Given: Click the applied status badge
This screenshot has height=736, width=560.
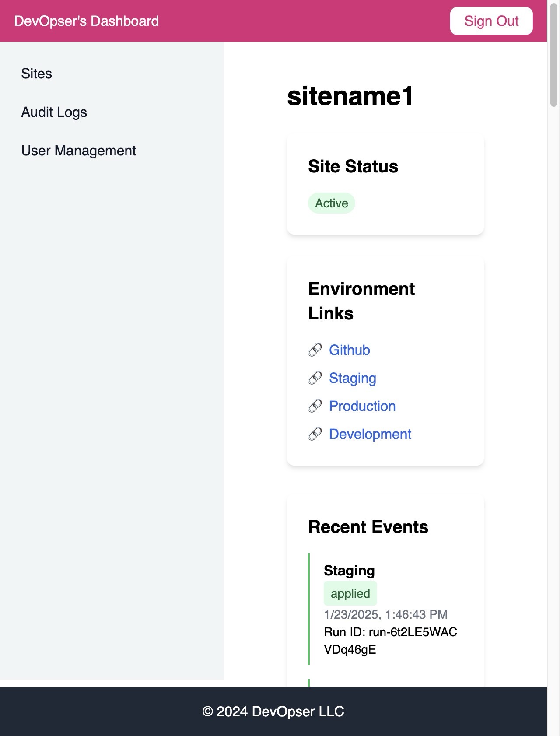Looking at the screenshot, I should (x=350, y=593).
